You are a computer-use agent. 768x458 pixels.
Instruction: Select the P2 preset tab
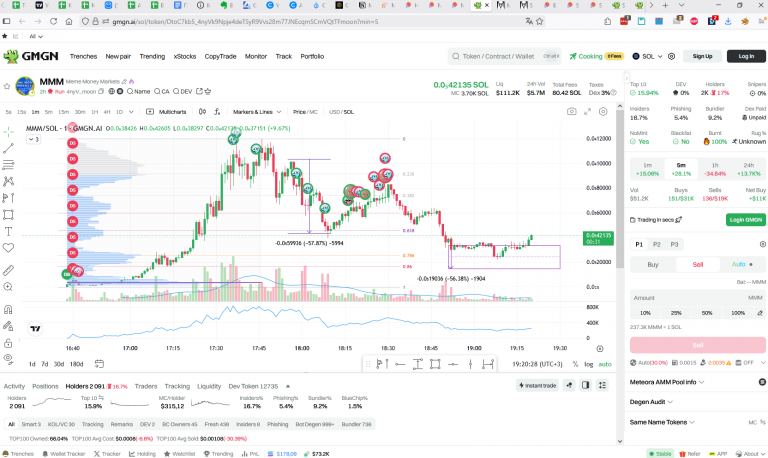coord(657,244)
